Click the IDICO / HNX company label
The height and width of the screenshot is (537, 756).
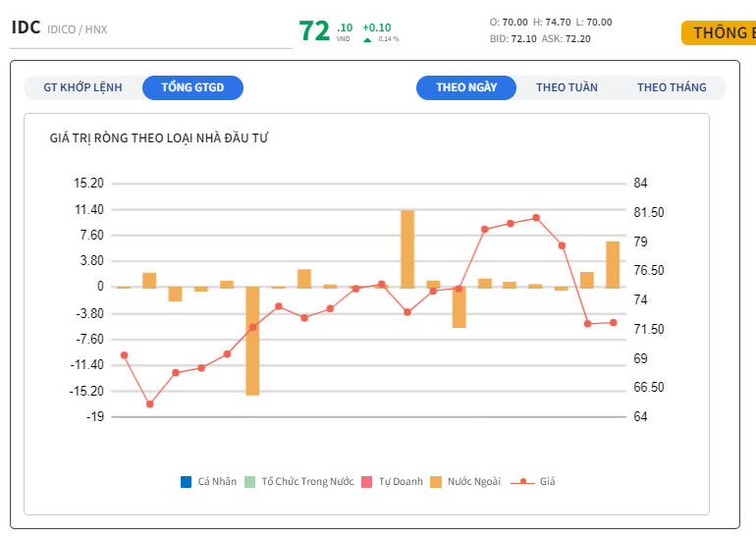pos(77,29)
